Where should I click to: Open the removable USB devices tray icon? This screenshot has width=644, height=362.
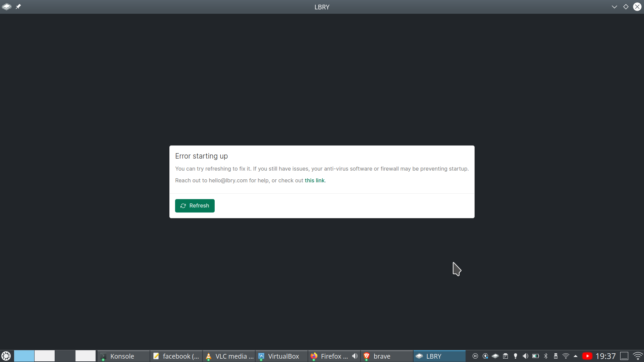pyautogui.click(x=556, y=356)
